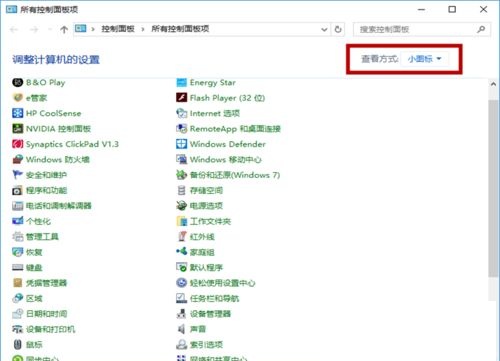Minimize the 所有控制面板项 window
This screenshot has height=361, width=500.
click(x=421, y=9)
